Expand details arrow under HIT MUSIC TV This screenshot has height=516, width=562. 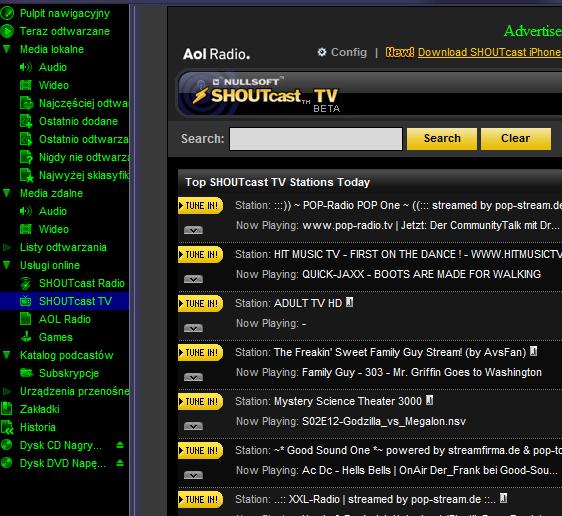193,279
